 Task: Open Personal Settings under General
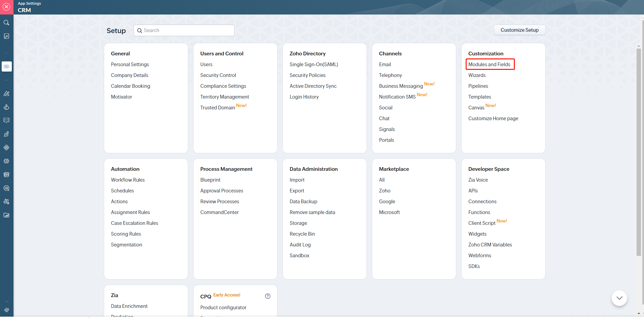130,64
